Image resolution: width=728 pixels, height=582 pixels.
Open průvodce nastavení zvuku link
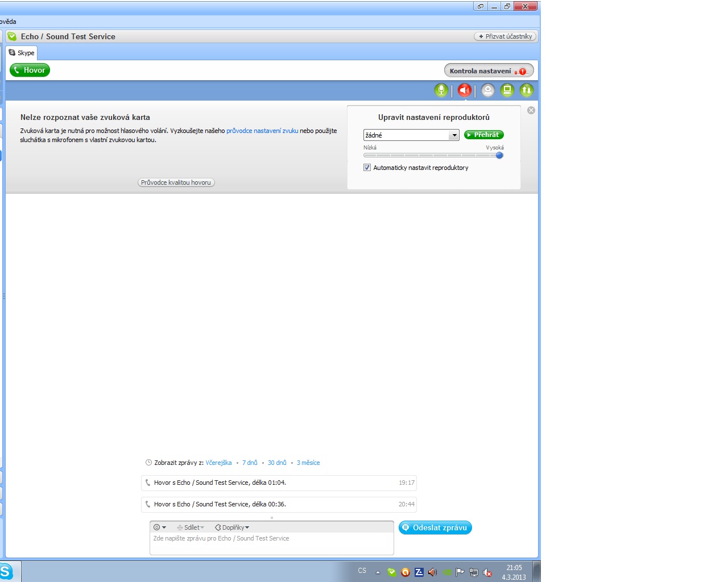[262, 131]
